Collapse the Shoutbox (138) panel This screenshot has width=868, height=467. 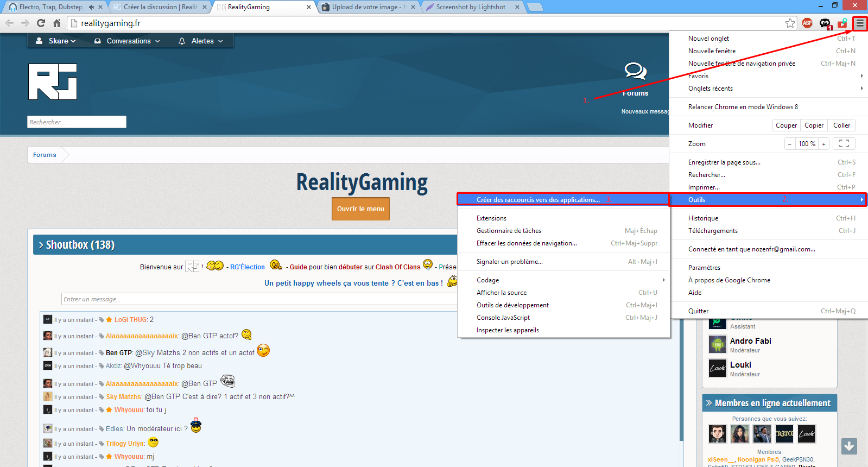tap(42, 245)
